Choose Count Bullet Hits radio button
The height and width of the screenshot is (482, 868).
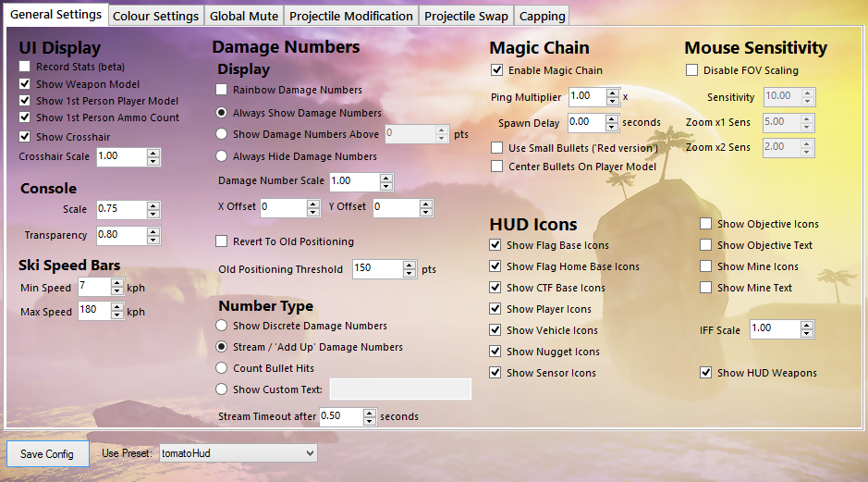[222, 368]
